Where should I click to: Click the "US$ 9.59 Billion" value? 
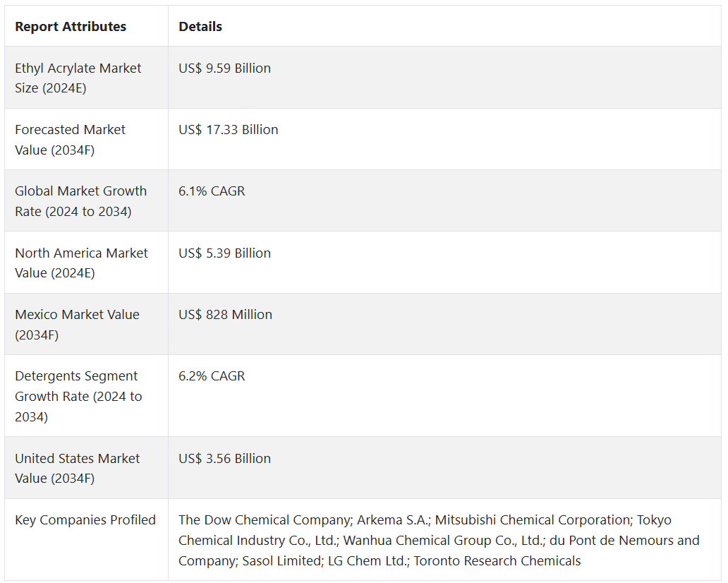[224, 68]
